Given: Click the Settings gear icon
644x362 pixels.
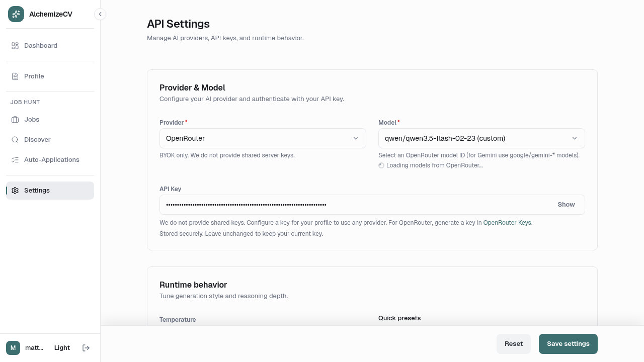Looking at the screenshot, I should pyautogui.click(x=15, y=190).
